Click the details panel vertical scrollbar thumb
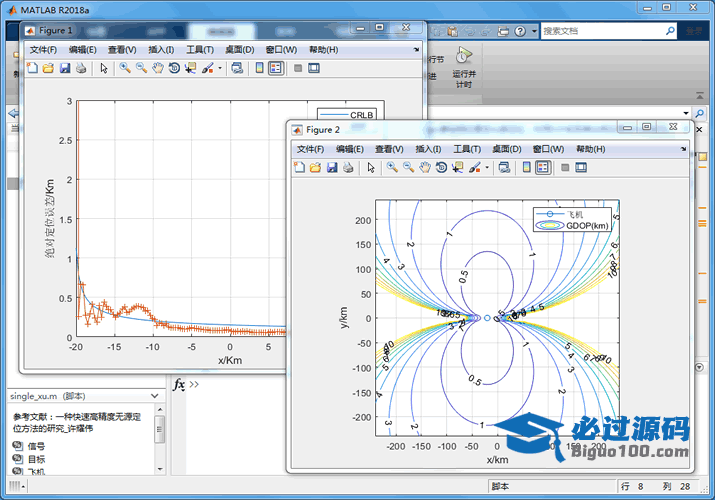The height and width of the screenshot is (500, 715). [159, 430]
